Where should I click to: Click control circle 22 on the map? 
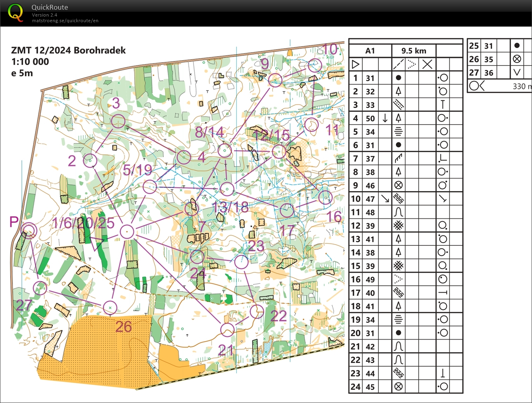point(257,311)
